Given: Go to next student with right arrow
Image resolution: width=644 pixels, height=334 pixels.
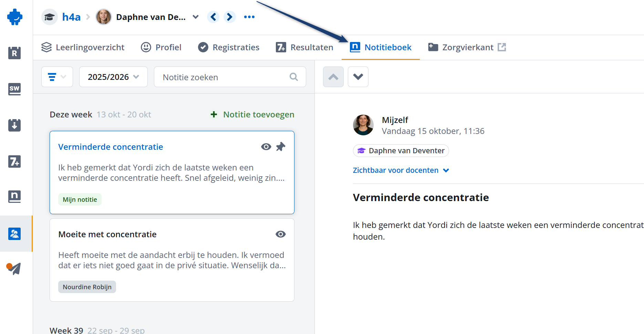Looking at the screenshot, I should point(230,17).
